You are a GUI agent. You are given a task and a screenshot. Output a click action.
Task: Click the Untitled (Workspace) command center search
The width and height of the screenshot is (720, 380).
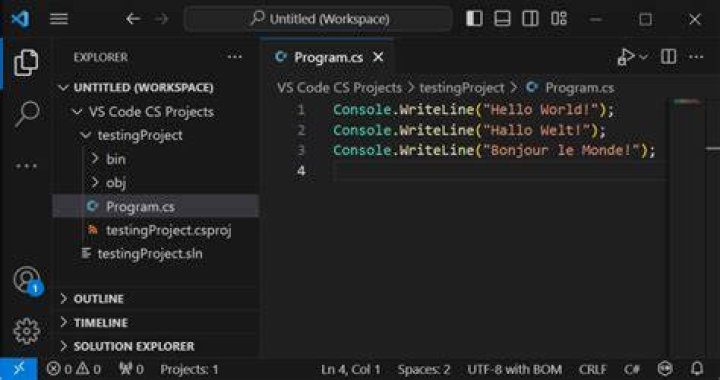pos(318,19)
